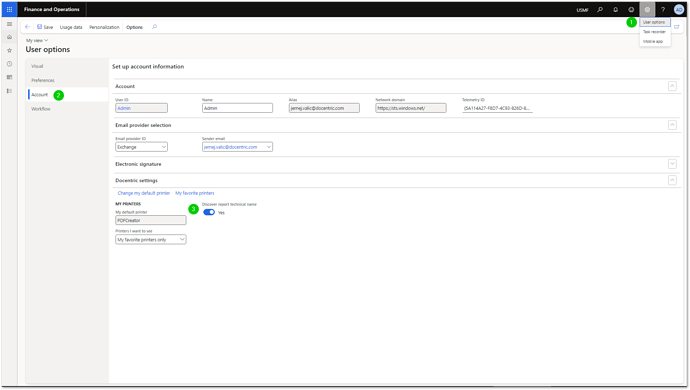Click the User ID field
690x390 pixels.
click(141, 108)
